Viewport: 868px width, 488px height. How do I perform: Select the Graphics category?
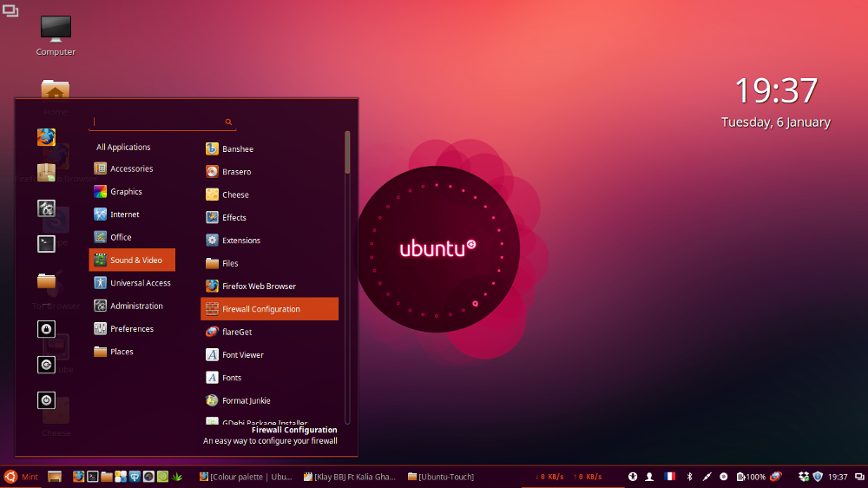click(x=132, y=191)
